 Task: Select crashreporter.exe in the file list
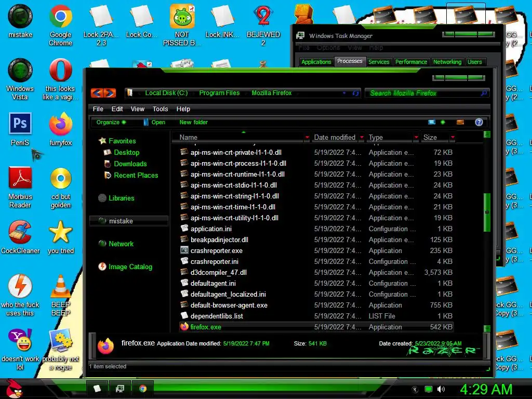217,251
